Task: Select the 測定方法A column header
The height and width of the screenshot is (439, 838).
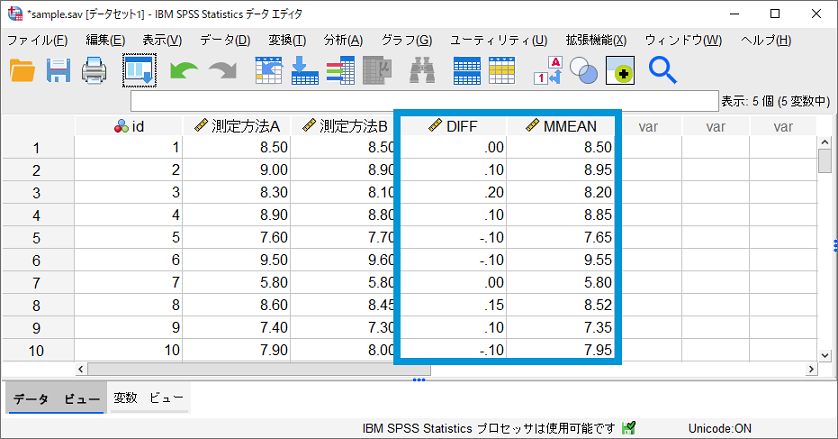Action: [x=236, y=126]
